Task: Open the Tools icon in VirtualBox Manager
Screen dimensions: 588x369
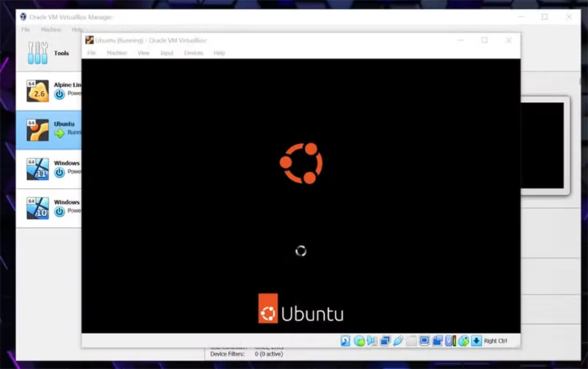Action: pyautogui.click(x=37, y=53)
